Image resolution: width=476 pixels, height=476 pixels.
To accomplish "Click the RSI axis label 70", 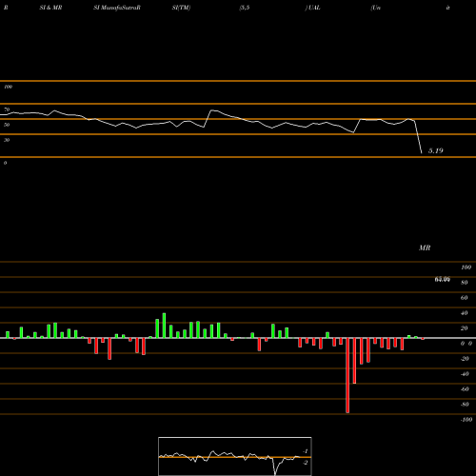I will click(7, 109).
